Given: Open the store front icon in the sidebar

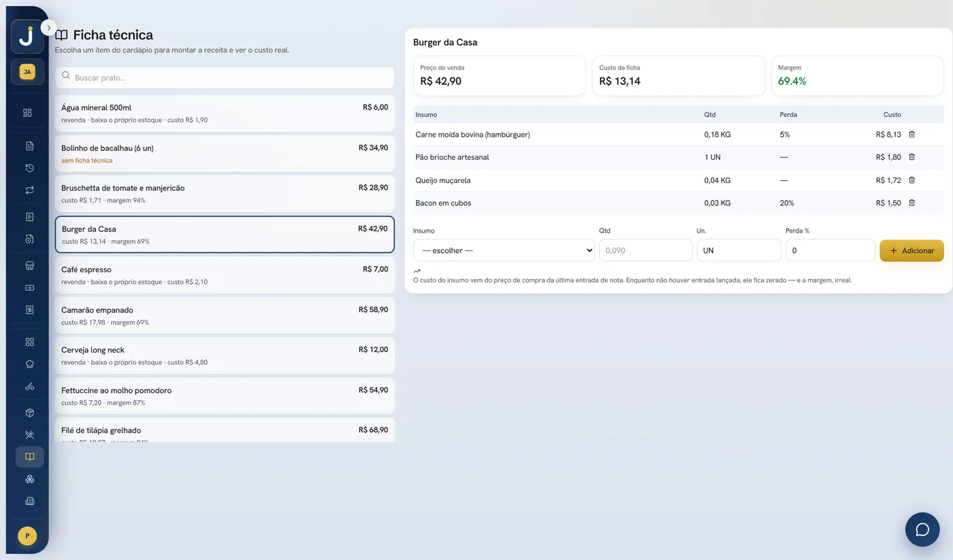Looking at the screenshot, I should pyautogui.click(x=29, y=265).
